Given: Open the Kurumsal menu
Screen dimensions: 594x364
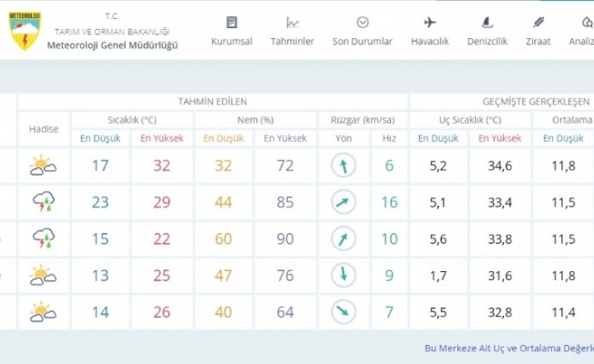Looking at the screenshot, I should pyautogui.click(x=231, y=32).
